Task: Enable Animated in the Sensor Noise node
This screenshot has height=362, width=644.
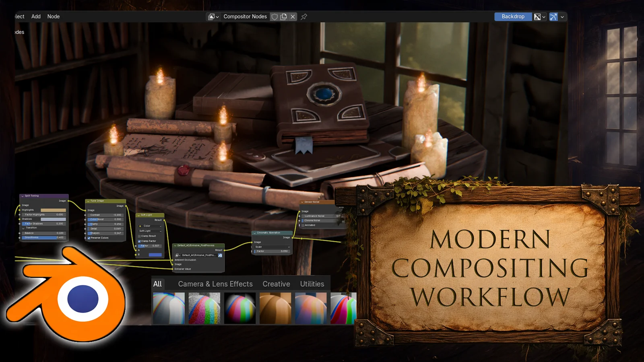Action: pos(303,224)
